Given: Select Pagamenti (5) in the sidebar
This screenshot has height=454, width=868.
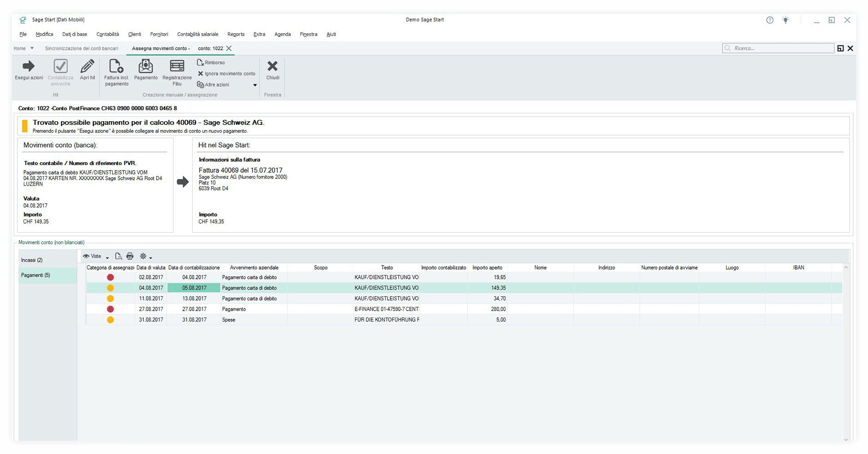Looking at the screenshot, I should tap(47, 275).
